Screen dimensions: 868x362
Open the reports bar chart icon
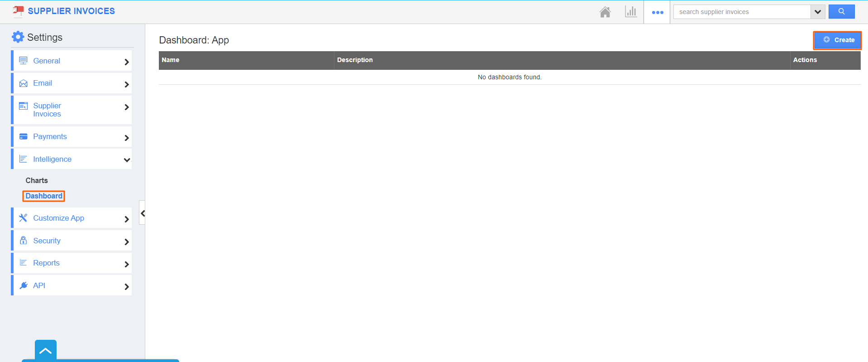(631, 12)
